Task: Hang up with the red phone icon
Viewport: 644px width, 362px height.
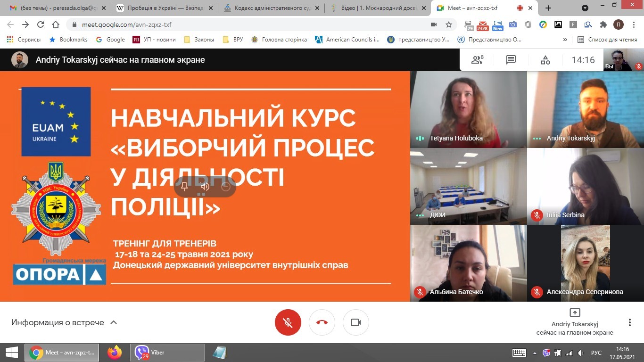Action: 322,322
